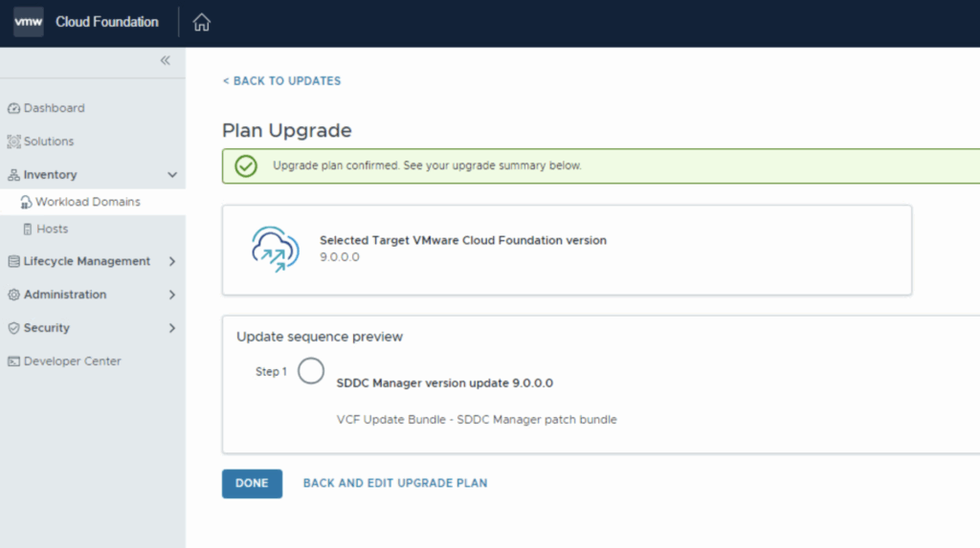Go to the Home icon
The width and height of the screenshot is (980, 548).
tap(201, 23)
